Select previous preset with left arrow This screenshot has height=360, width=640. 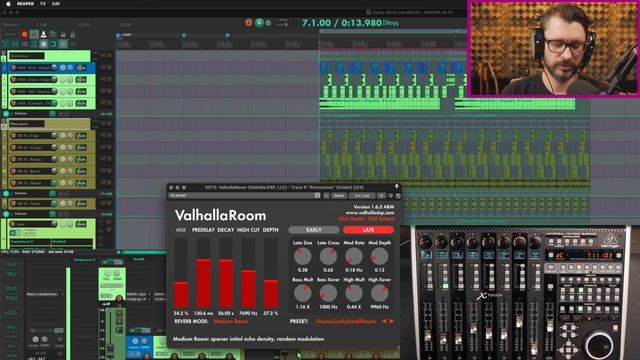(384, 322)
